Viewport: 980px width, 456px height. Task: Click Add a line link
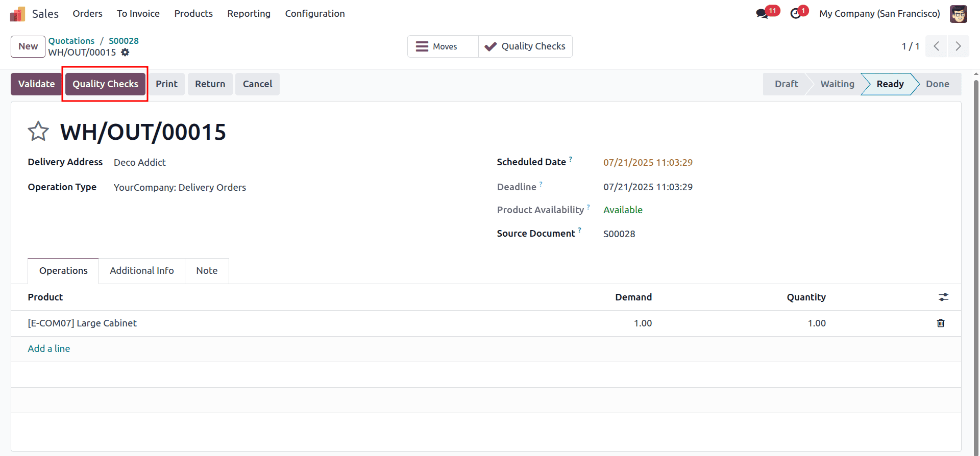click(49, 349)
